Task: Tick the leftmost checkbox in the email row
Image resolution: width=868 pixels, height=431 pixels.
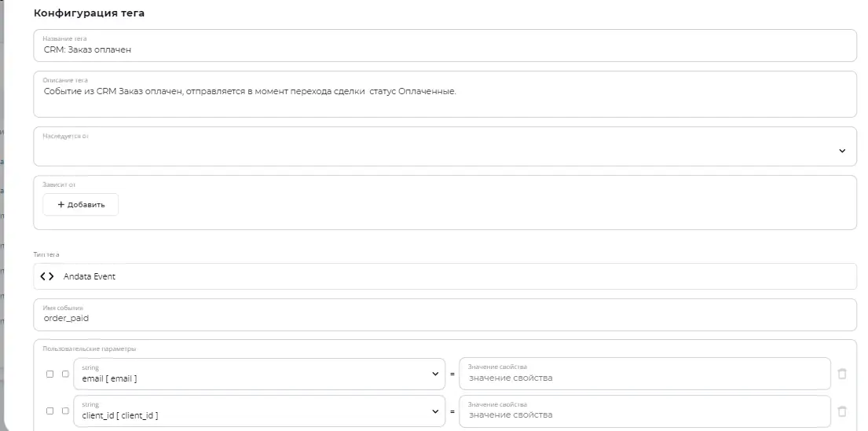Action: click(x=49, y=374)
